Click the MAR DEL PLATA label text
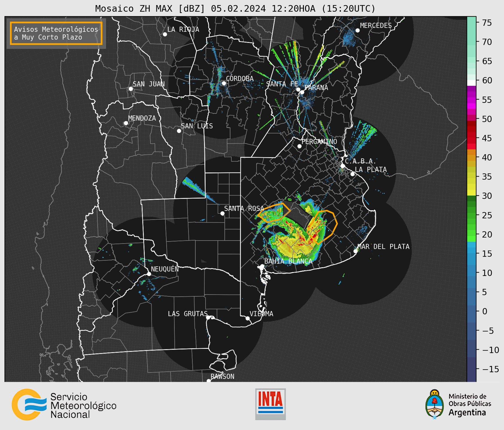 (x=384, y=247)
